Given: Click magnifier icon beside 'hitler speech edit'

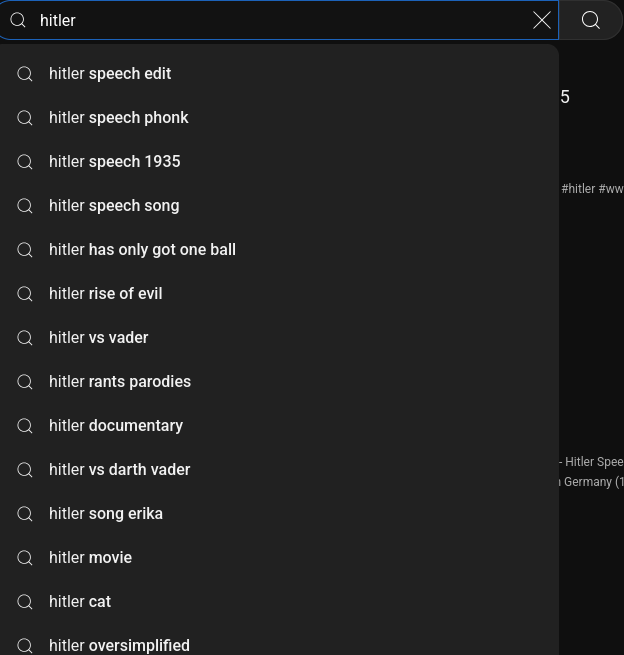Looking at the screenshot, I should pyautogui.click(x=25, y=74).
